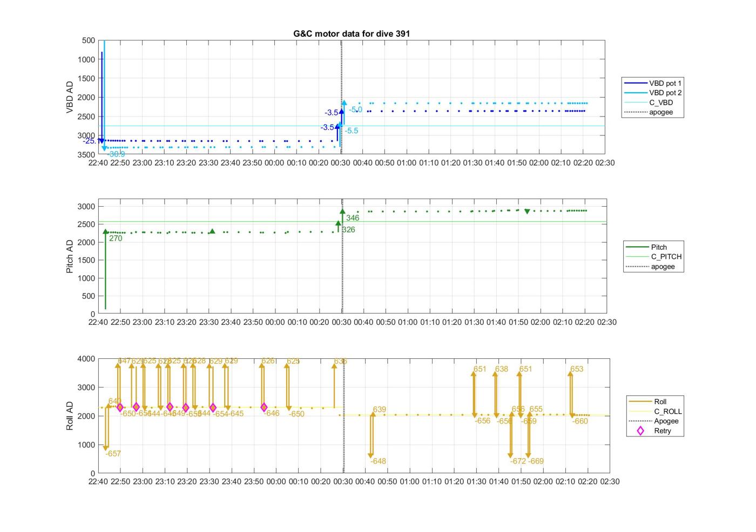This screenshot has width=756, height=532.
Task: Click the "638" roll annotation
Action: click(x=502, y=369)
